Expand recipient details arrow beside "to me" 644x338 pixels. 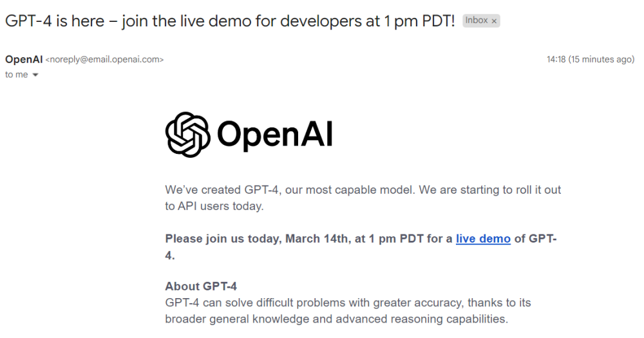(35, 75)
